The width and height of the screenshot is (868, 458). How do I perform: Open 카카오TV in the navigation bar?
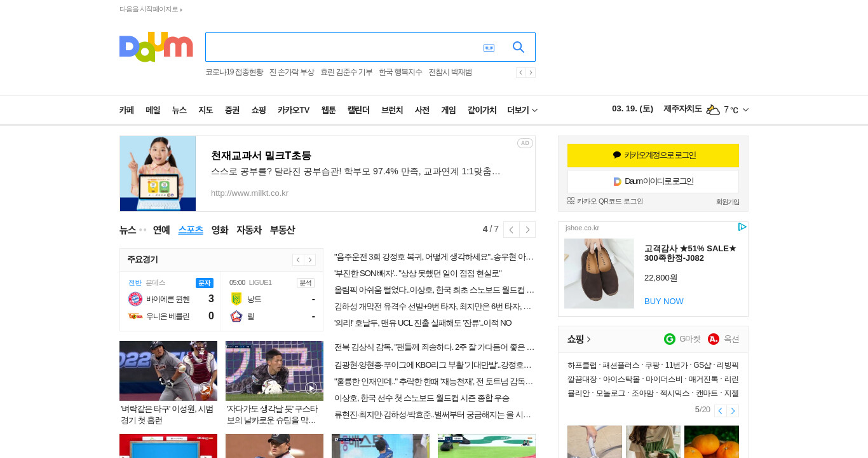coord(294,110)
